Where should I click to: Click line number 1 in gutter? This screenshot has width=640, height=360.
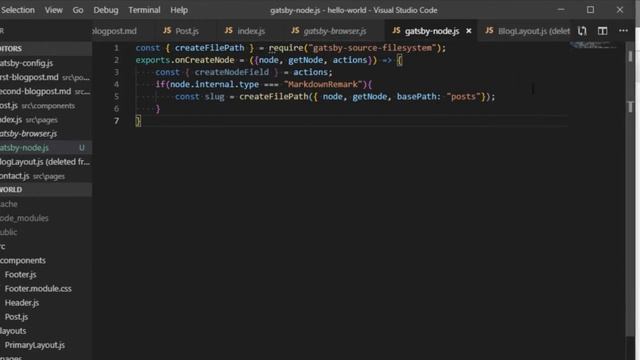[x=116, y=48]
